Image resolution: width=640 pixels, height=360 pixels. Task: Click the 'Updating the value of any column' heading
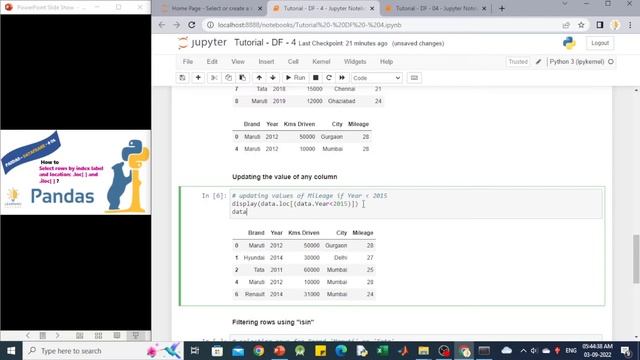[x=284, y=177]
